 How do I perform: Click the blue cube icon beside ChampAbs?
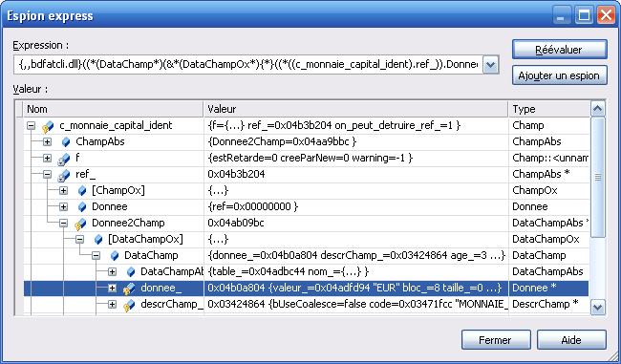click(66, 141)
